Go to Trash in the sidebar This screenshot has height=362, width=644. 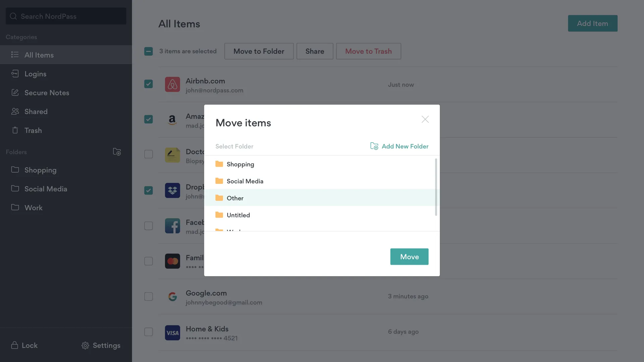tap(33, 130)
